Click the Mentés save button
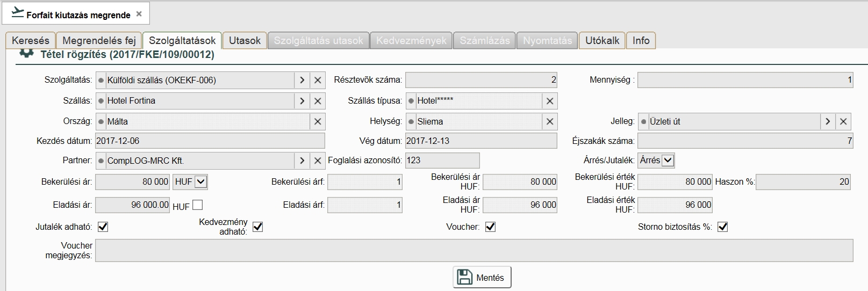Viewport: 868px width, 291px height. click(482, 278)
